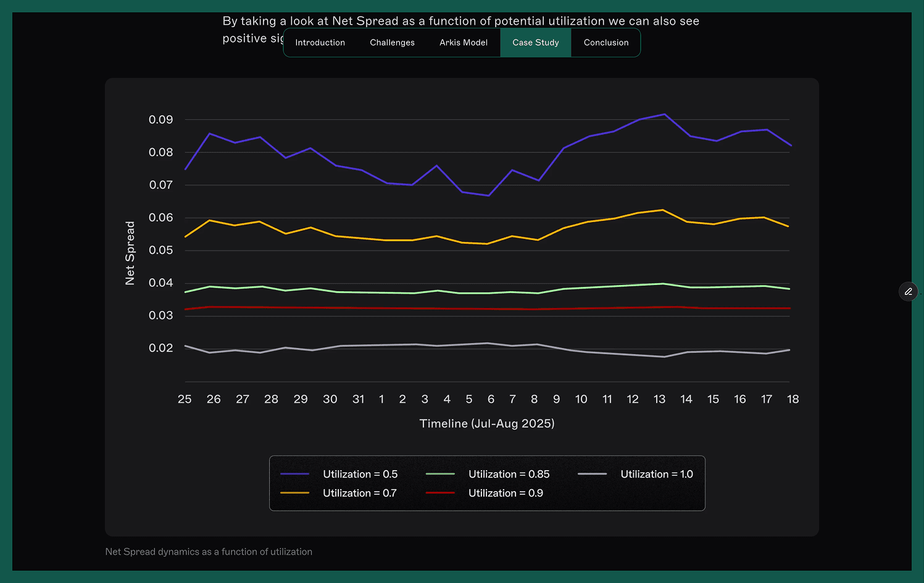The image size is (924, 583).
Task: Click the 0.08 y-axis value
Action: tap(160, 152)
